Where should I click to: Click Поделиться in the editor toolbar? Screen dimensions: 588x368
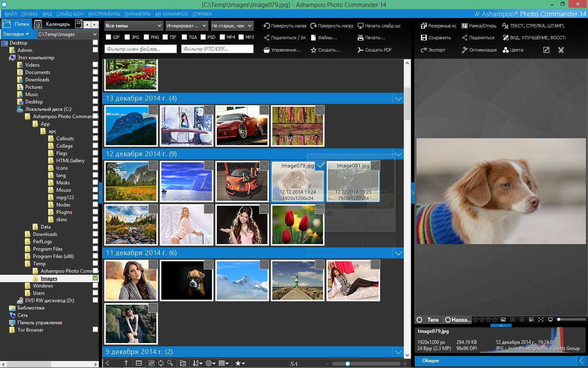pyautogui.click(x=478, y=38)
